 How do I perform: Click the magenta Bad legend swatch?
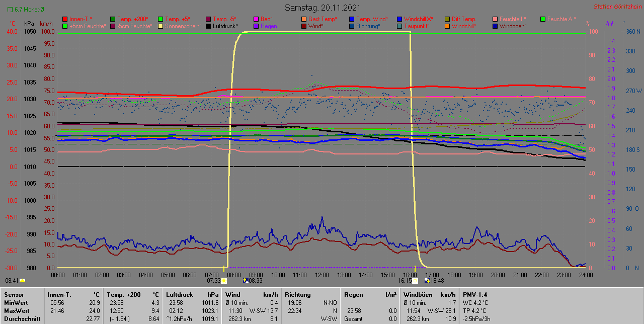pyautogui.click(x=257, y=19)
